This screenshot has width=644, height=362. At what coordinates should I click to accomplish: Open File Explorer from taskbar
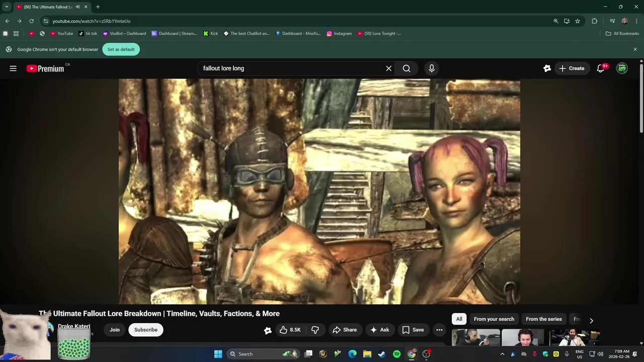pyautogui.click(x=367, y=354)
